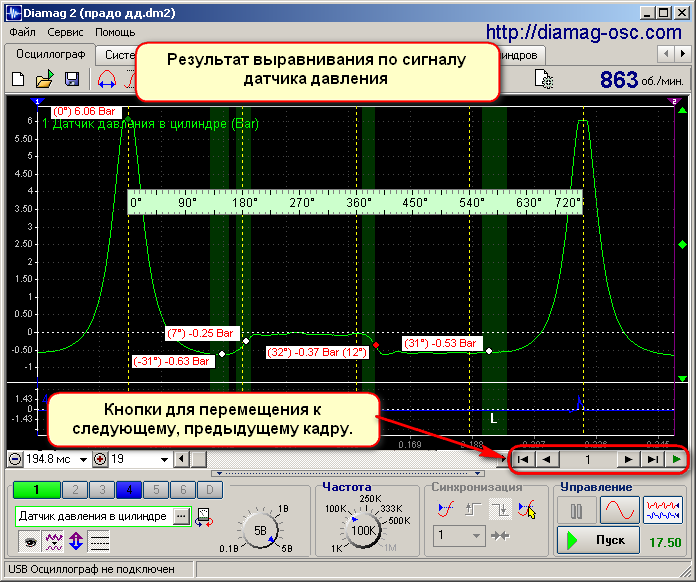Click the '(31°) -0.53 Bar' measurement label

point(441,343)
